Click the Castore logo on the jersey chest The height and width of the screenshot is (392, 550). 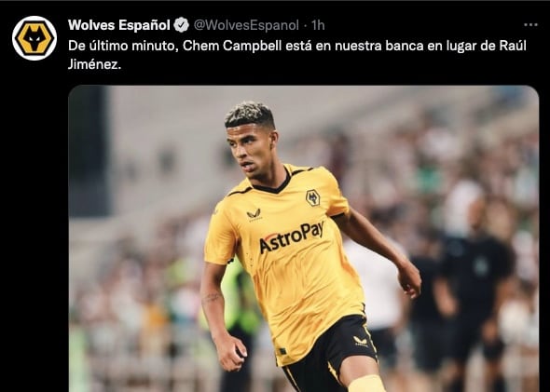(254, 214)
